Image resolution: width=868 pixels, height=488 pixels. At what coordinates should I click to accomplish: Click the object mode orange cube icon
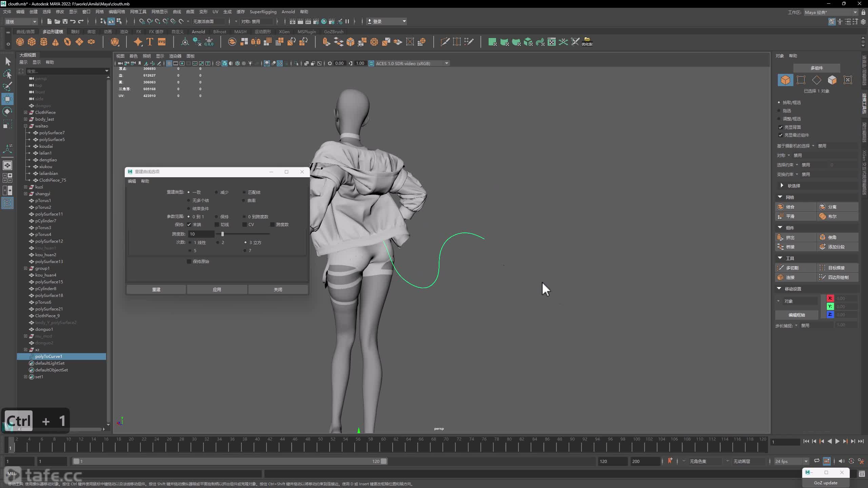point(785,80)
